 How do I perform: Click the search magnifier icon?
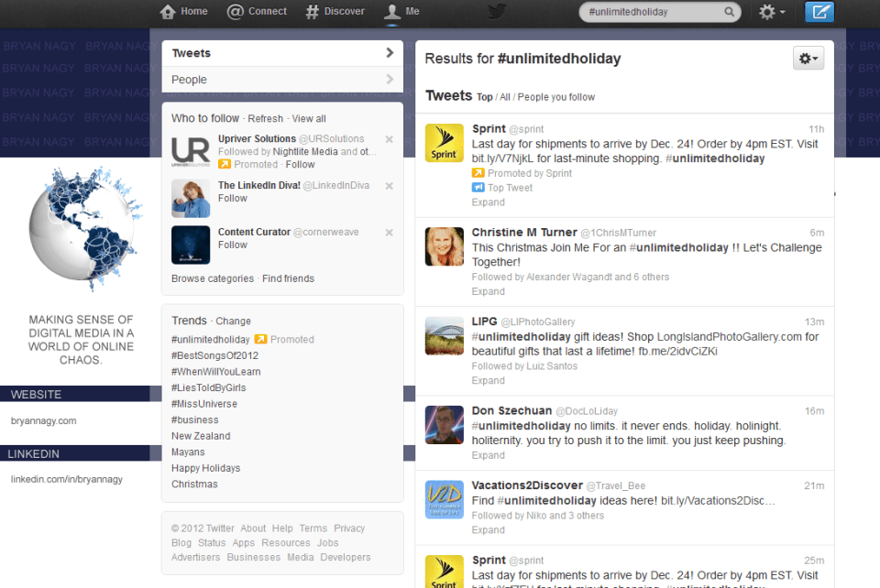[x=731, y=12]
